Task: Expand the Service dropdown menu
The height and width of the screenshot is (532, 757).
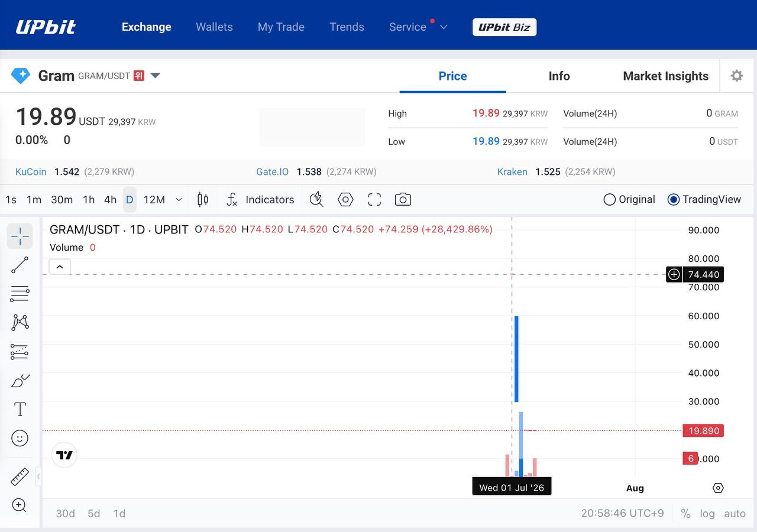Action: coord(418,27)
